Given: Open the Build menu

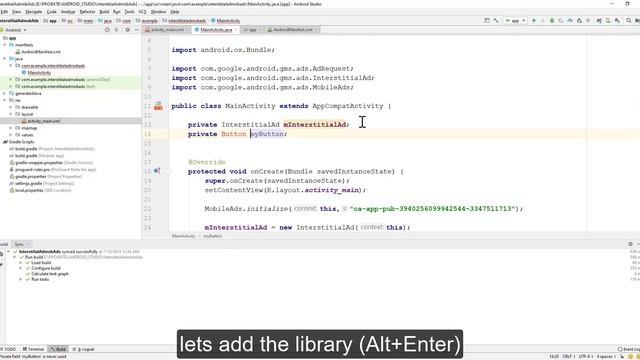Looking at the screenshot, I should 104,12.
